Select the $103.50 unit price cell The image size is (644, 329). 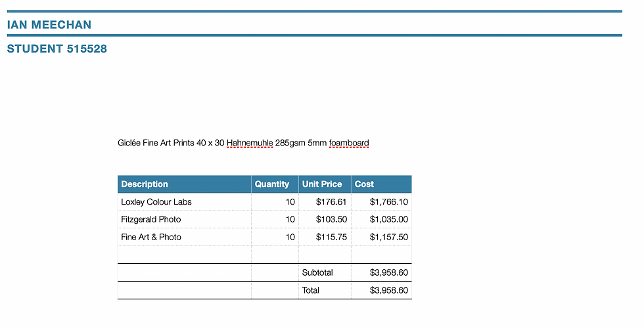tap(325, 220)
